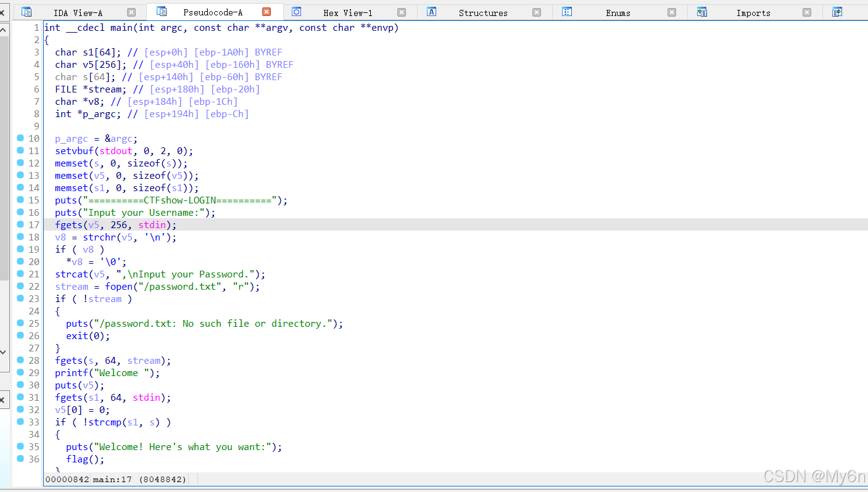The width and height of the screenshot is (868, 492).
Task: Click the 'v5[256]' variable declaration
Action: click(x=103, y=65)
